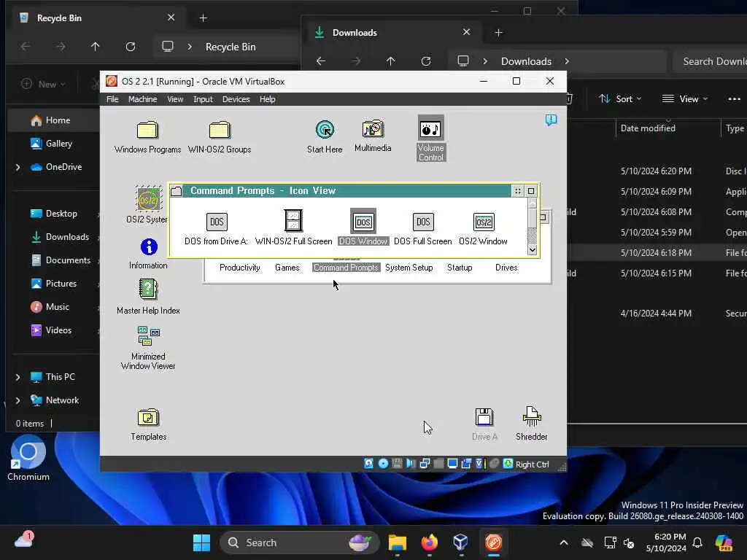Viewport: 747px width, 560px height.
Task: Select the Productivity folder label
Action: (x=239, y=268)
